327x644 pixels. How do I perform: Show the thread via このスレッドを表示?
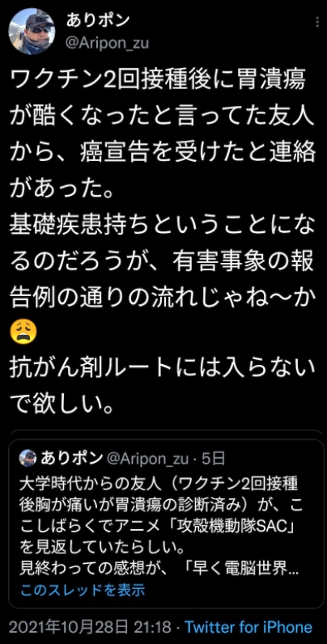tap(83, 590)
